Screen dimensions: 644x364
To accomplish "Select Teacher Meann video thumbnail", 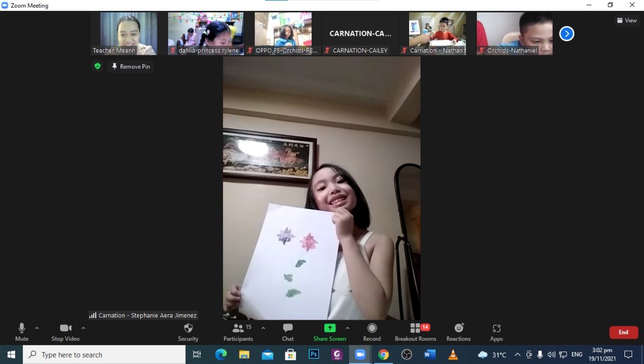I will (129, 34).
